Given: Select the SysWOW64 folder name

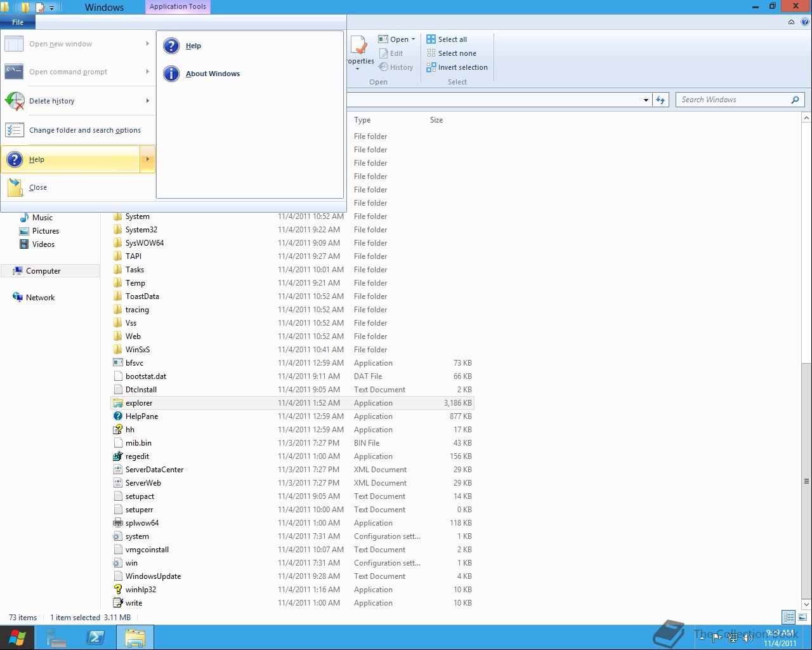Looking at the screenshot, I should 145,243.
